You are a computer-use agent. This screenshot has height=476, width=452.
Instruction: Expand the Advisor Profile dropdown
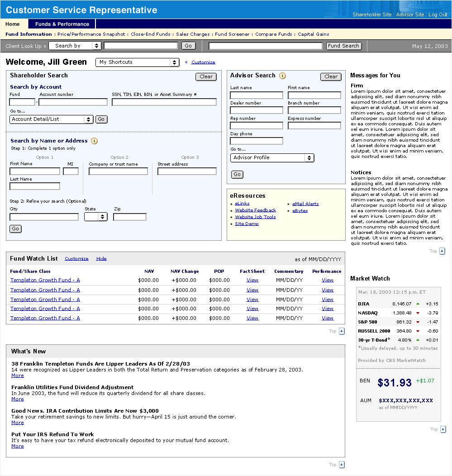click(272, 158)
